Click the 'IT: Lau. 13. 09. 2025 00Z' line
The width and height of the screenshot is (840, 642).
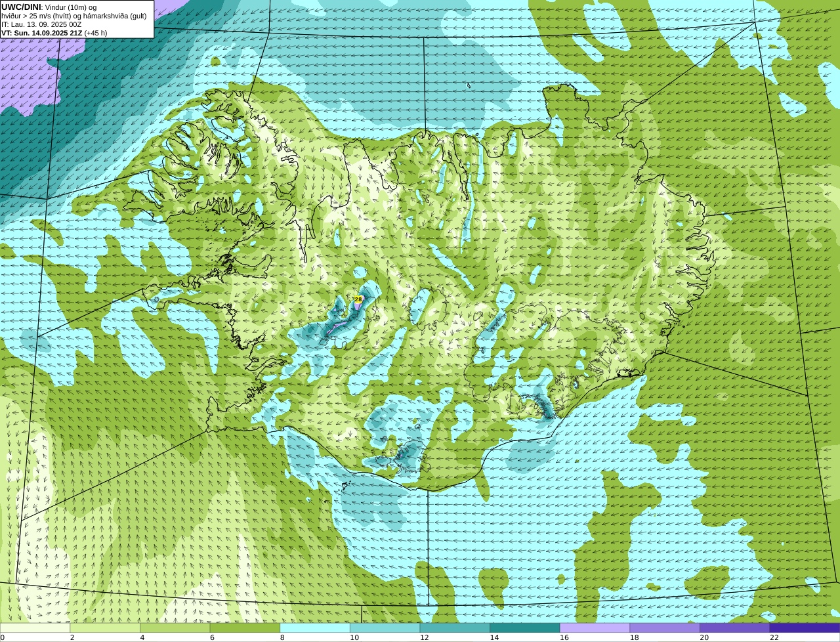click(41, 24)
